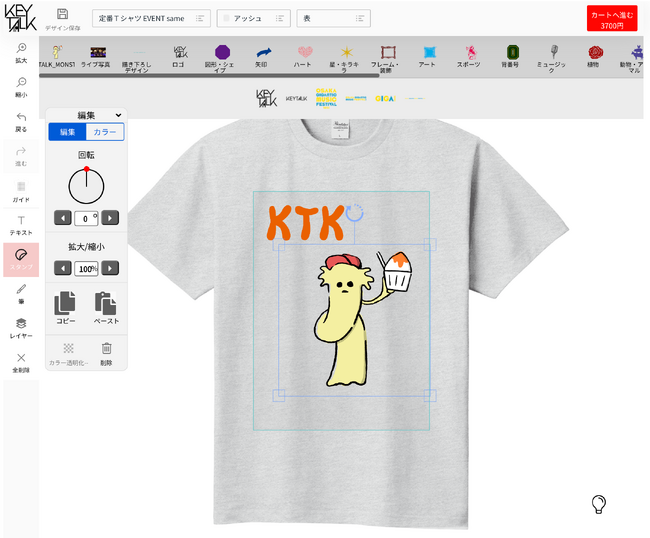
Task: Click the zoom in (拡大) tool
Action: pyautogui.click(x=21, y=53)
